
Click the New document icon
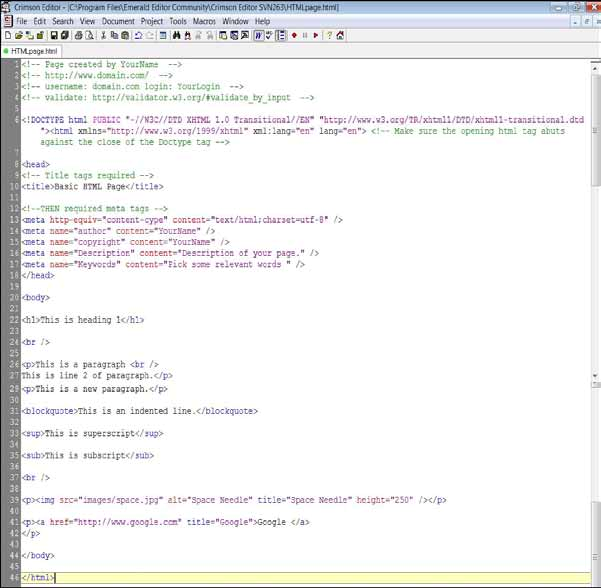coord(6,35)
